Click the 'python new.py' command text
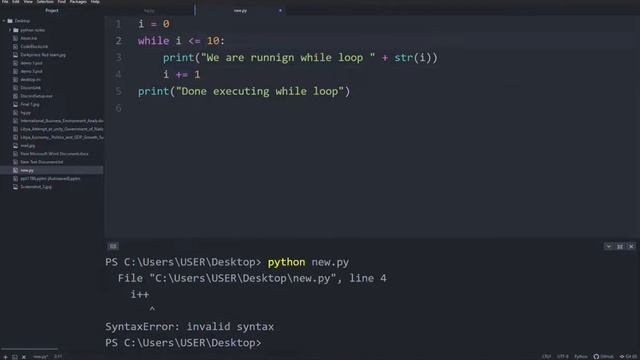640x360 pixels. tap(308, 262)
